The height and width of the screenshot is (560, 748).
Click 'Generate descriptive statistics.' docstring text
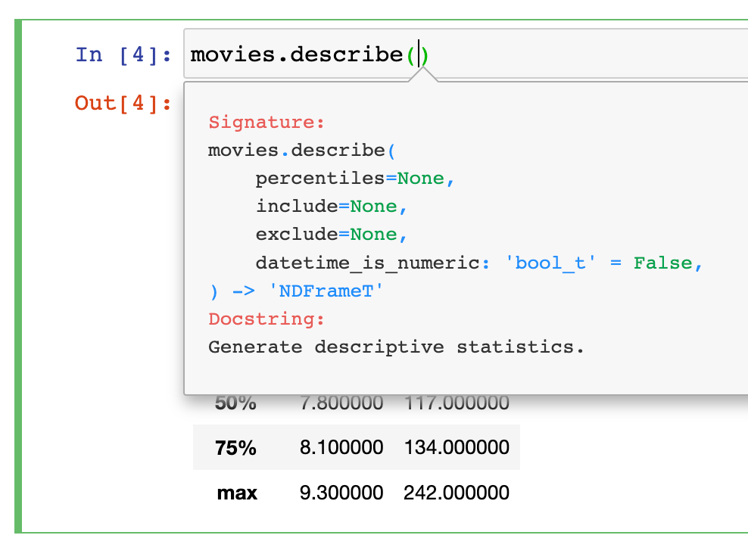pos(396,347)
